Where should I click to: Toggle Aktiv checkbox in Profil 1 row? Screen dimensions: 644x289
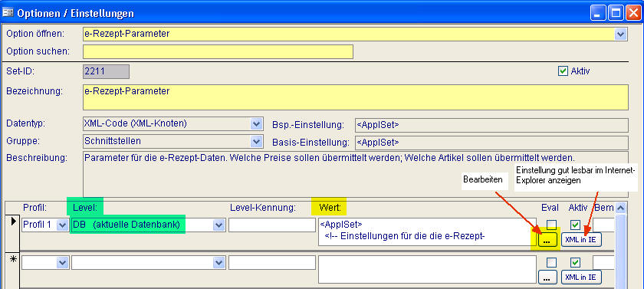pos(576,225)
